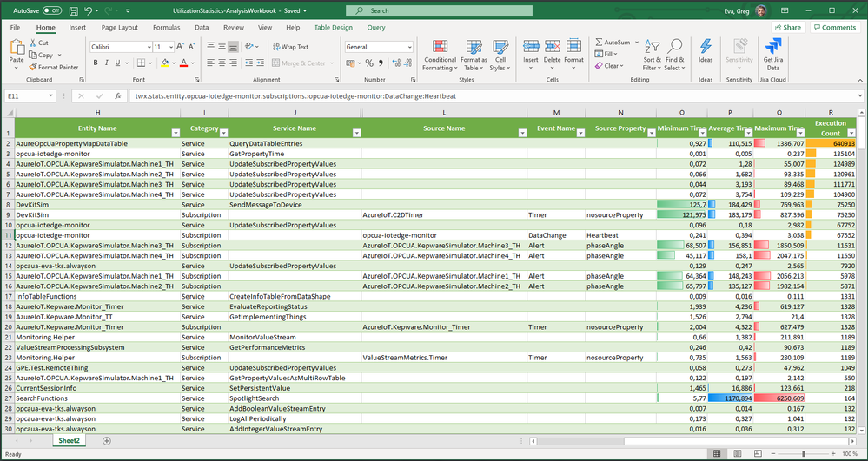This screenshot has height=461, width=868.
Task: Click the Fill button in Editing
Action: pyautogui.click(x=606, y=54)
